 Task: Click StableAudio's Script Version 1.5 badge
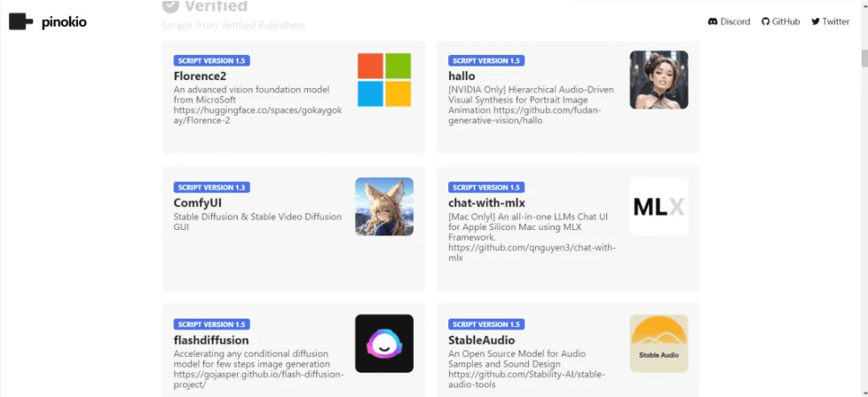pos(486,324)
